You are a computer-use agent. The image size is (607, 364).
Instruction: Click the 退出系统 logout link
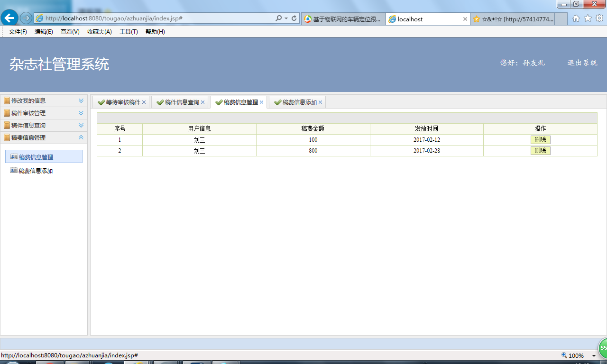pyautogui.click(x=582, y=63)
